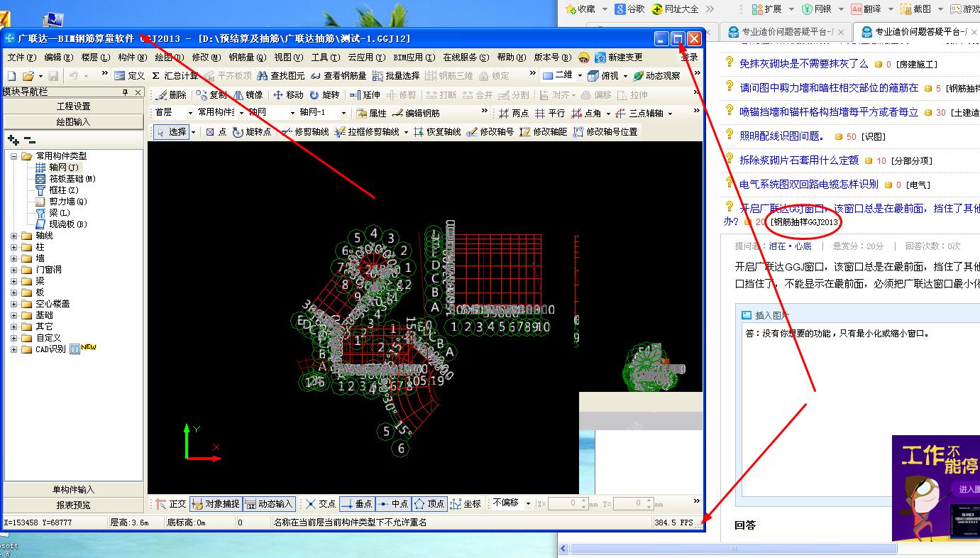Toggle 对象捕捉 object snap
Screen dimensions: 980x558
point(216,503)
